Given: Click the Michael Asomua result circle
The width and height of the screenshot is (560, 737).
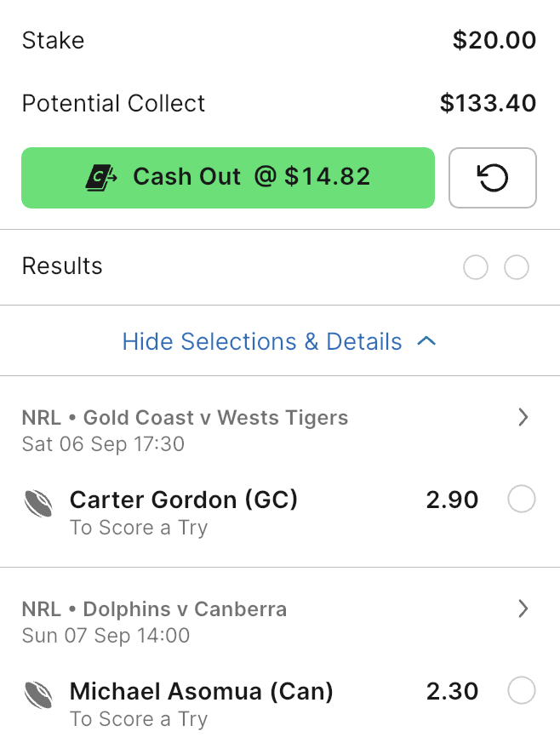Looking at the screenshot, I should 522,690.
